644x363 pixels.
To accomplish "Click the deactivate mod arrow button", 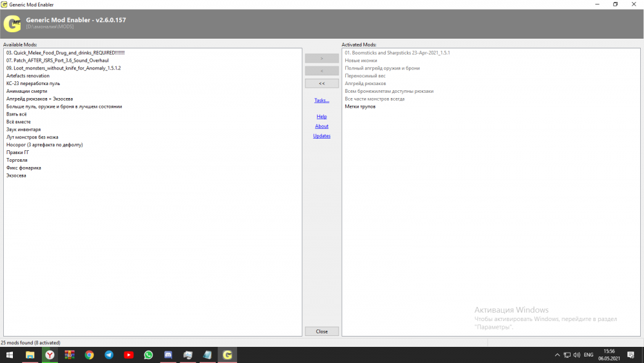I will tap(321, 71).
